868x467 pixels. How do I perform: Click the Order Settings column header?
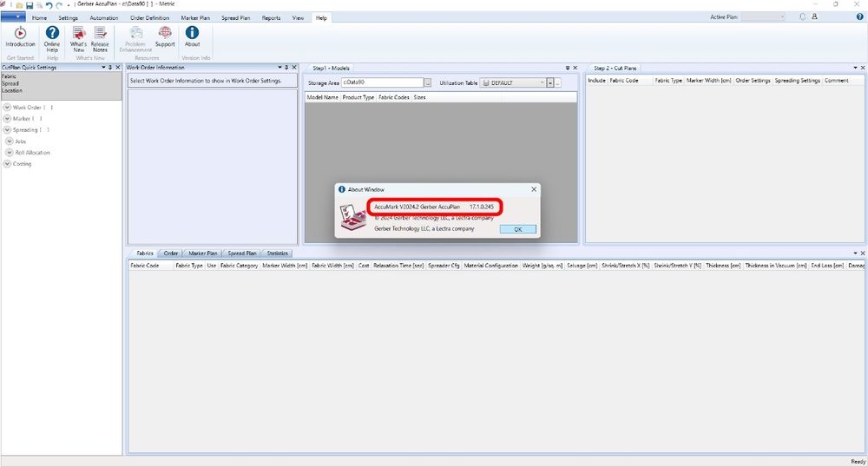(753, 80)
